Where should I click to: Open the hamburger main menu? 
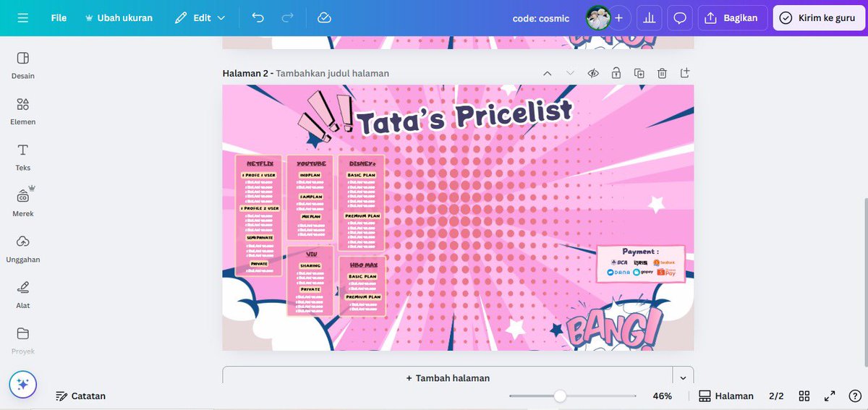[23, 17]
